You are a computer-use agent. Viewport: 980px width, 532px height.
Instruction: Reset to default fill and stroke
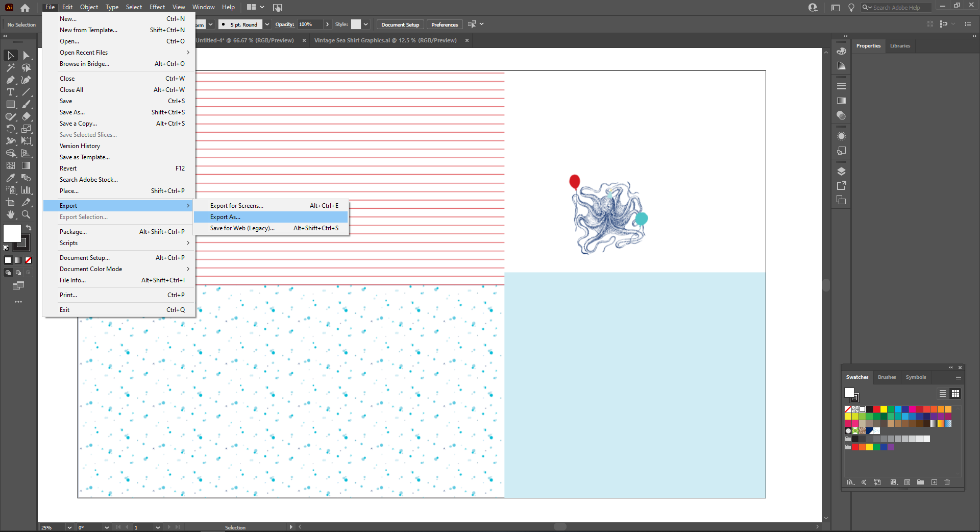pos(6,248)
